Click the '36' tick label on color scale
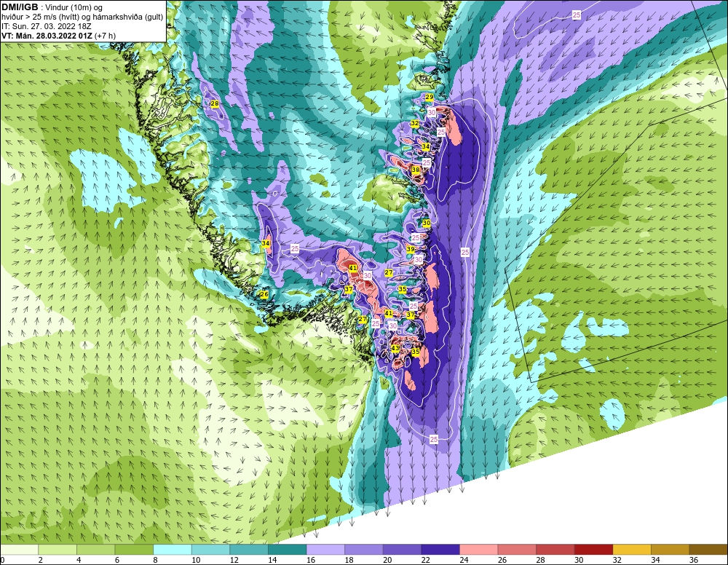728x565 pixels. pos(694,560)
